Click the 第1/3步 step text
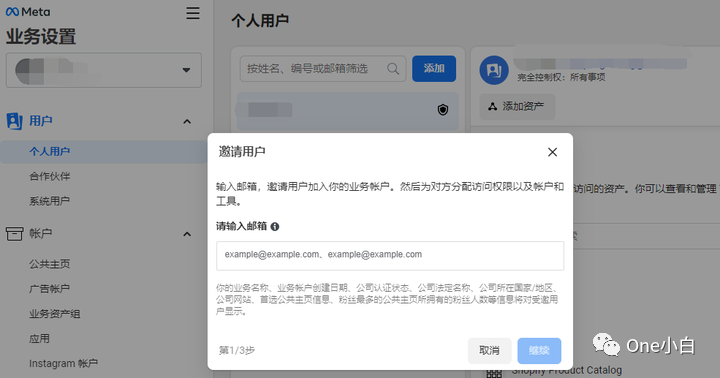 pos(236,351)
